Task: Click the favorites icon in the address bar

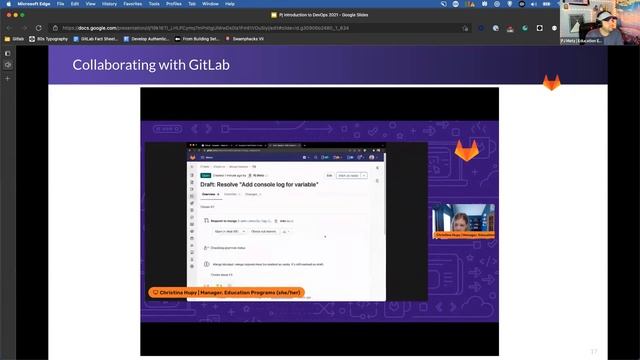Action: pos(465,28)
